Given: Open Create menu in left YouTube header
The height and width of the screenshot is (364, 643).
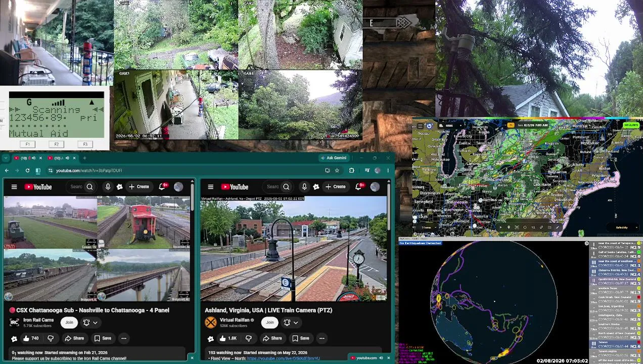Looking at the screenshot, I should [139, 187].
